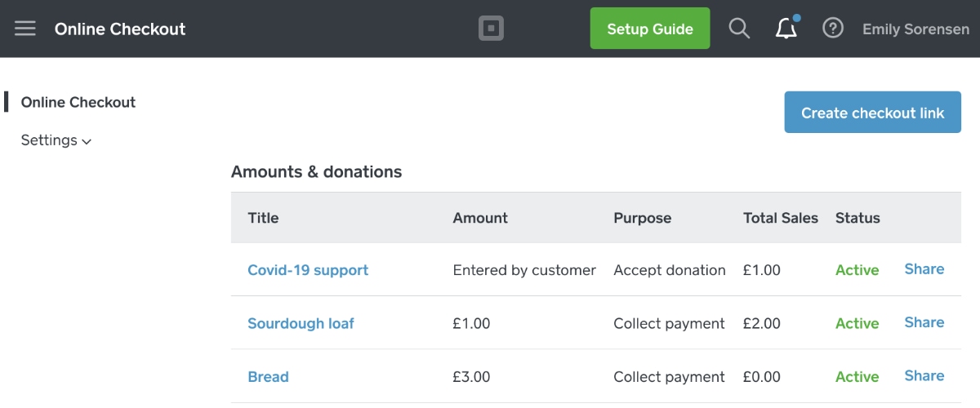Viewport: 980px width, 408px height.
Task: View notifications via bell icon
Action: tap(786, 28)
